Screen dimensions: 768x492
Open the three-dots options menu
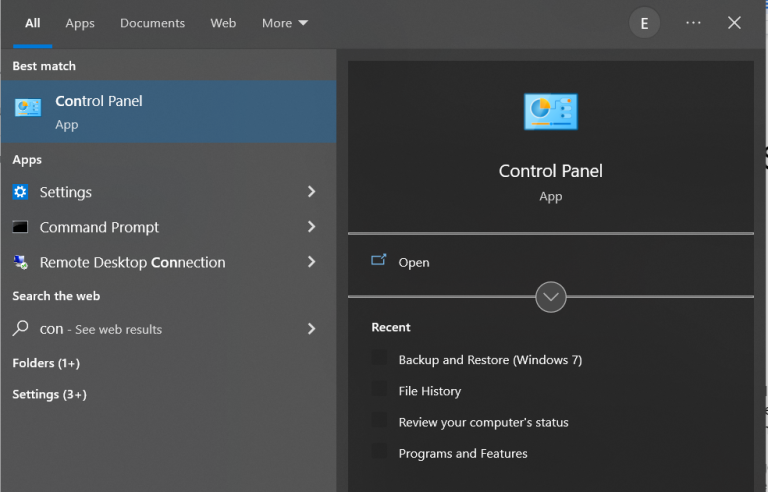point(693,23)
